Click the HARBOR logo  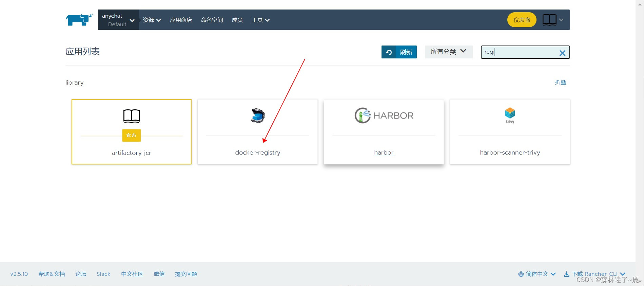coord(384,115)
